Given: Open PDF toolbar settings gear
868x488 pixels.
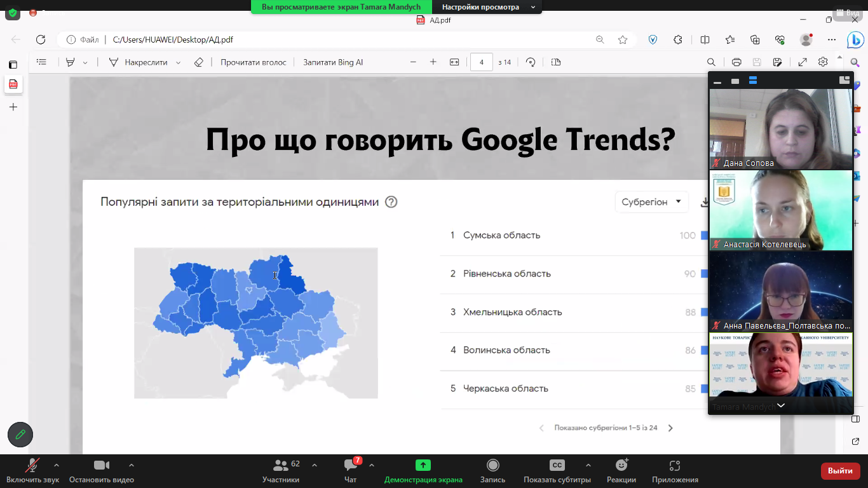Looking at the screenshot, I should click(823, 62).
